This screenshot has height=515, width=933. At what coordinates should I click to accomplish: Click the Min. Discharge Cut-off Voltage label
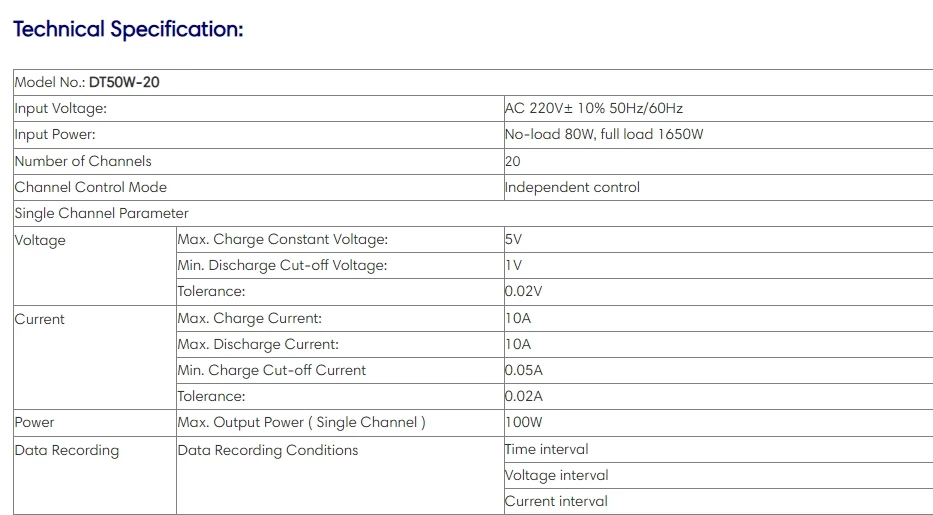tap(282, 265)
